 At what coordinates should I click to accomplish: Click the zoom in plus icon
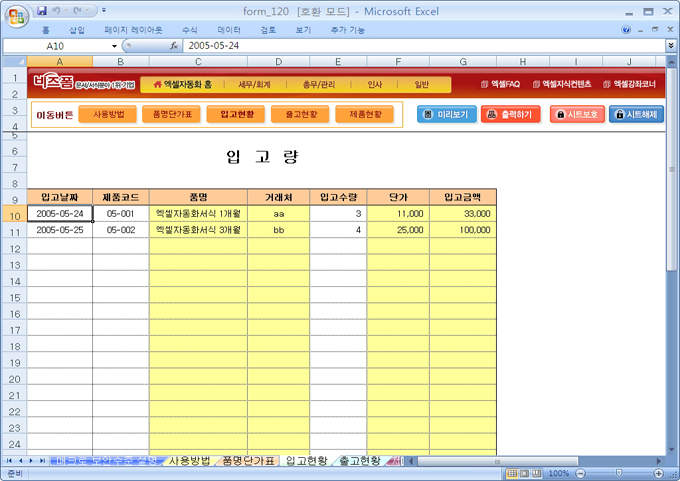[x=660, y=473]
